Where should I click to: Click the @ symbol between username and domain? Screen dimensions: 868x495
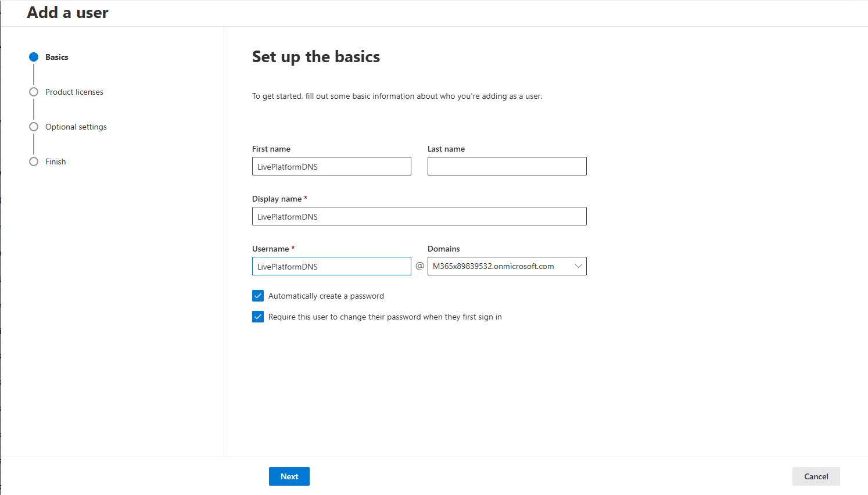(x=419, y=266)
